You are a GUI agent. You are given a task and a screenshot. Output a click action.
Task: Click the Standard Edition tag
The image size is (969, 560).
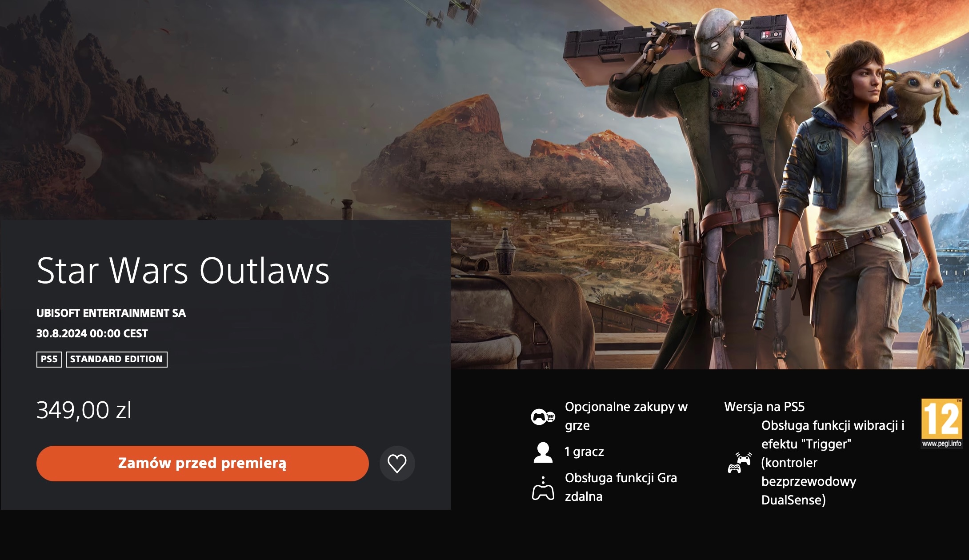[x=116, y=359]
